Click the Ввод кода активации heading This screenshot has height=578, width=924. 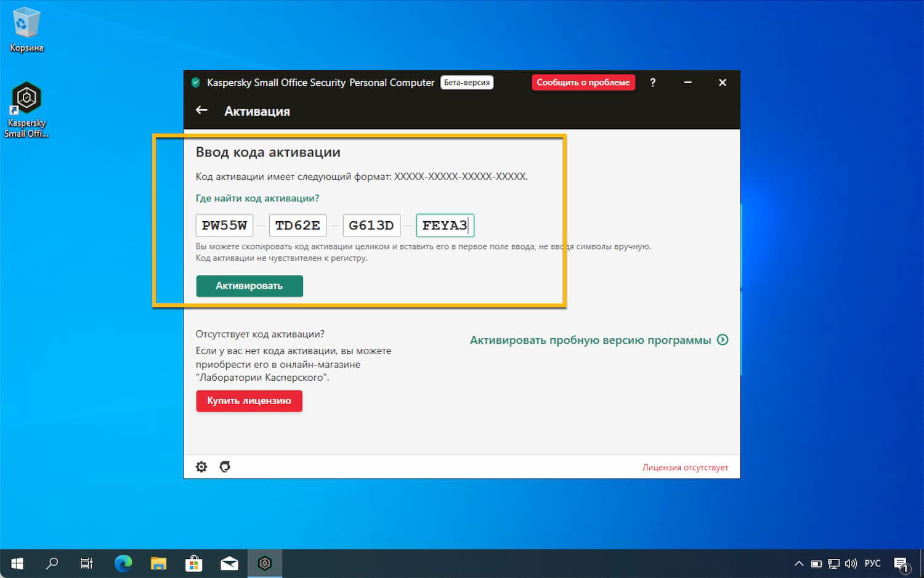(268, 152)
